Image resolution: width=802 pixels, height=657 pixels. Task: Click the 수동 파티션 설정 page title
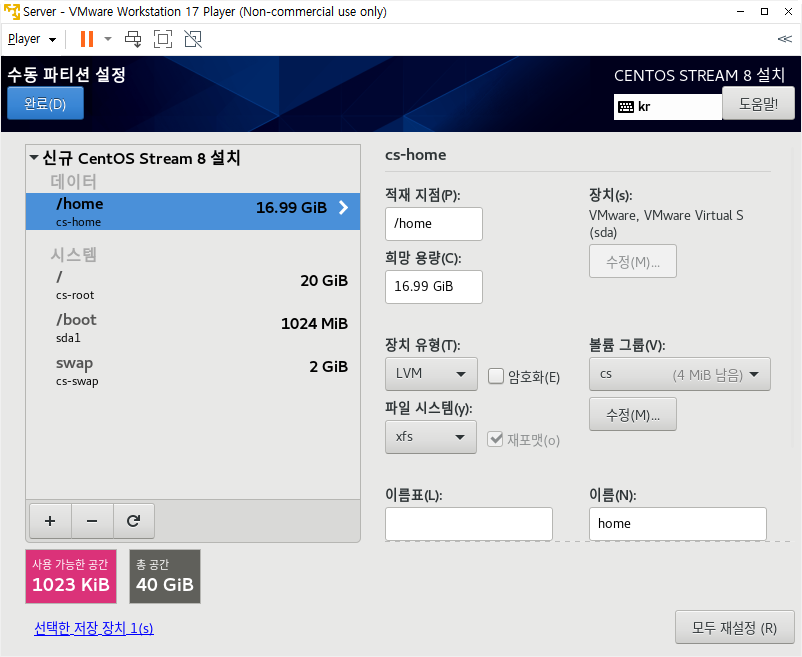click(x=66, y=75)
